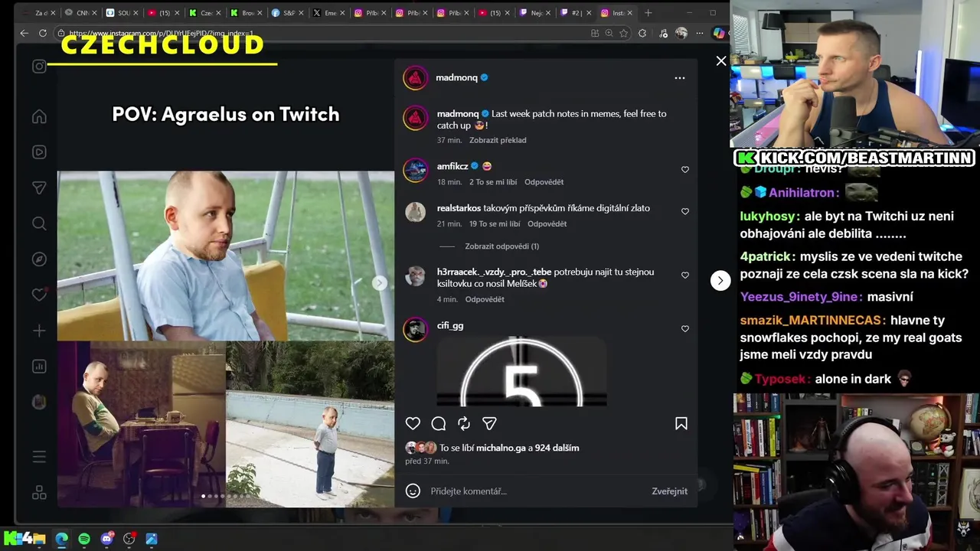The image size is (980, 551).
Task: Reply to realstarkos via Odpovědět
Action: click(547, 224)
